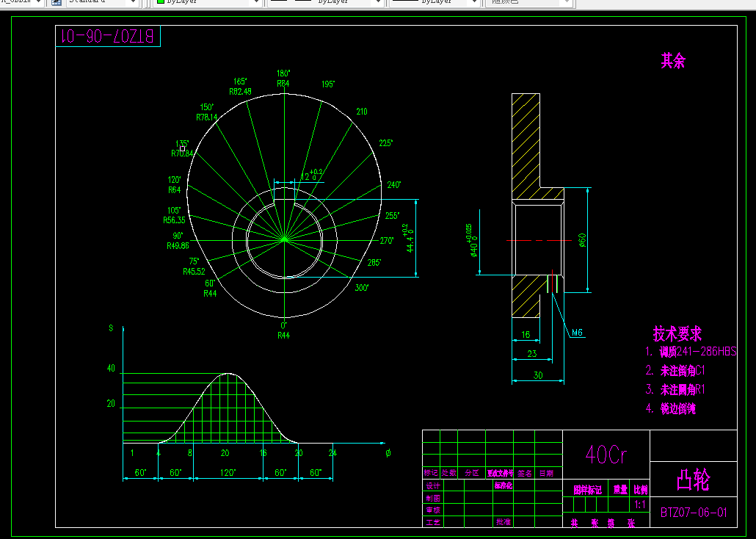The height and width of the screenshot is (539, 756).
Task: Select the mirrored BTZ07-06-01 label at the drawing's top-left corner
Action: click(x=108, y=36)
